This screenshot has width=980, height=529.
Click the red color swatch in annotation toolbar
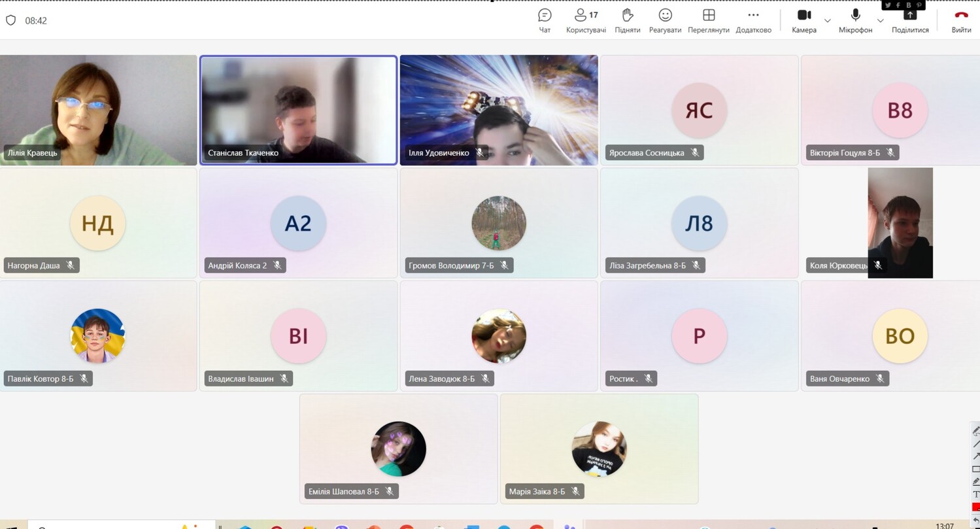pyautogui.click(x=976, y=507)
